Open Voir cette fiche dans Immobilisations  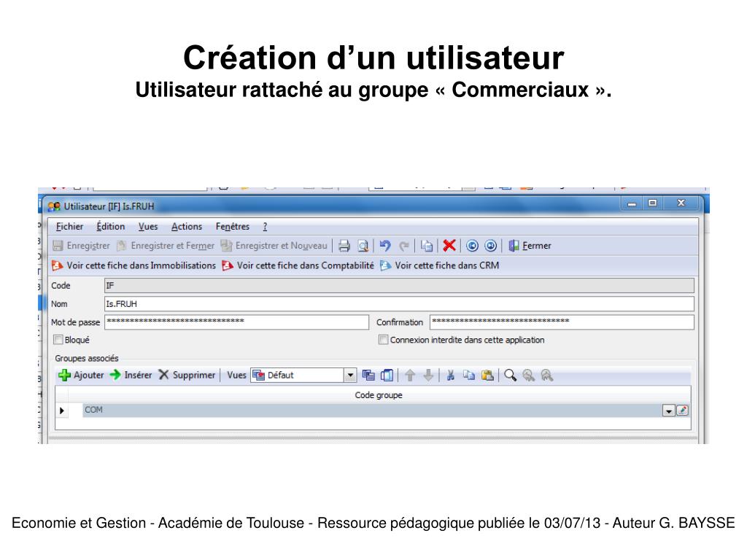[x=134, y=265]
